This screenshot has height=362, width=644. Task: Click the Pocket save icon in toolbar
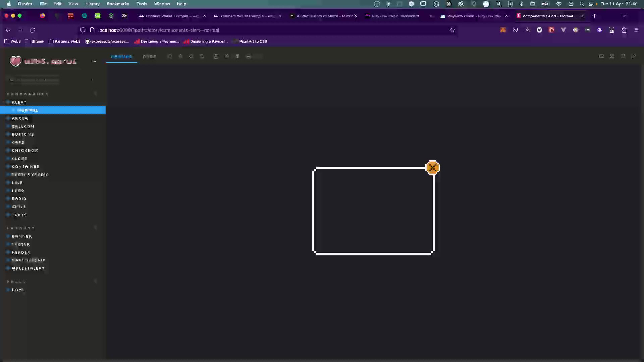point(515,30)
